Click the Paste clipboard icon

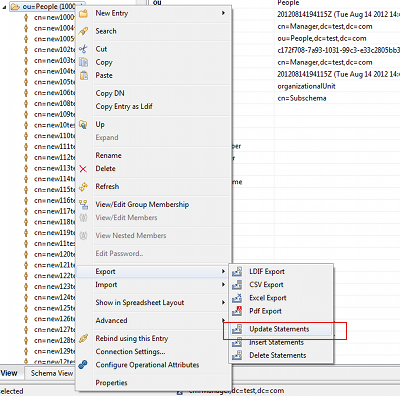83,75
